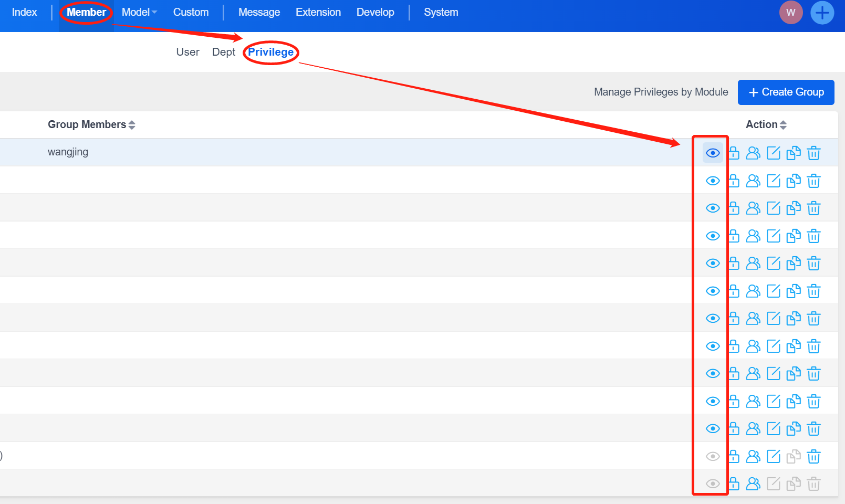The image size is (845, 504).
Task: Click the greyed eye icon in the bottom row
Action: [713, 484]
